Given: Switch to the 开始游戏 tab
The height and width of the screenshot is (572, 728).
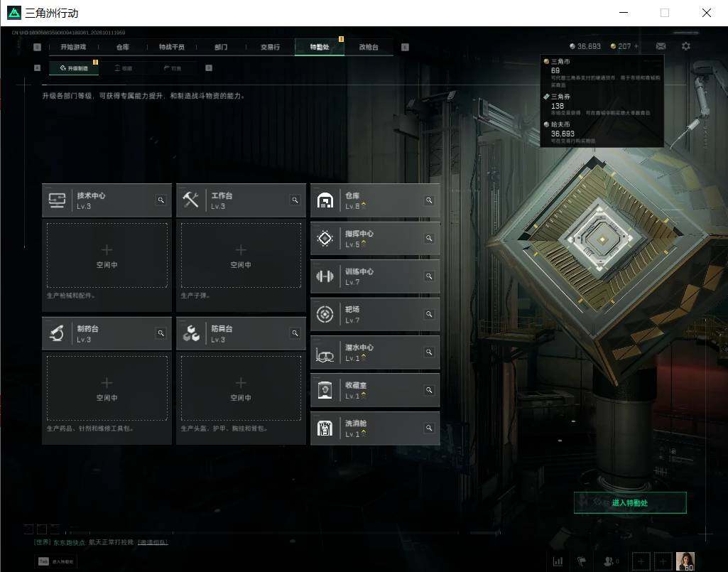Looking at the screenshot, I should (73, 47).
